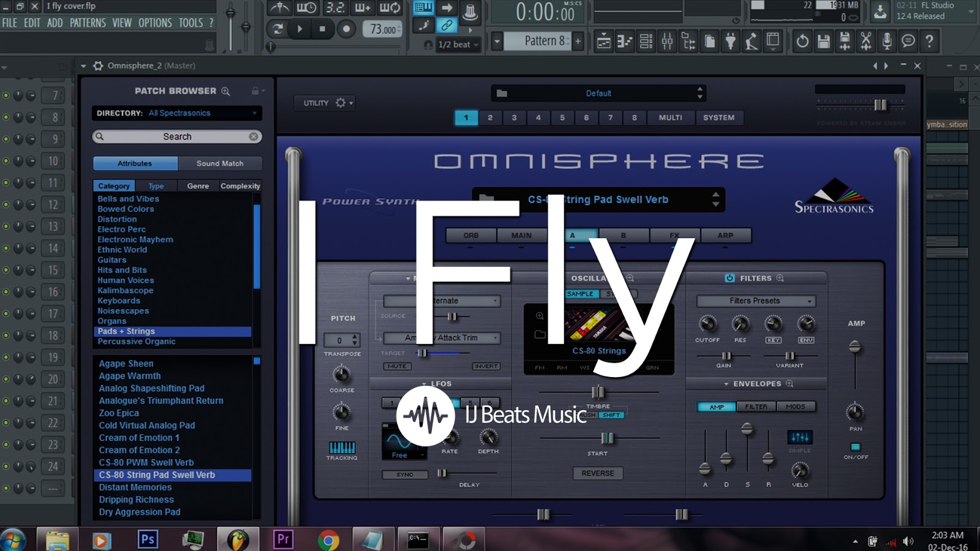Open the project info speech bubble icon
Image resolution: width=980 pixels, height=551 pixels.
(908, 41)
